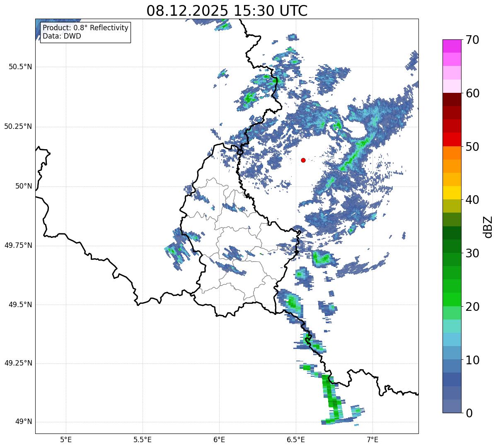Click the dBZ colorbar axis label
Viewport: 498px width, 448px height.
pos(488,226)
